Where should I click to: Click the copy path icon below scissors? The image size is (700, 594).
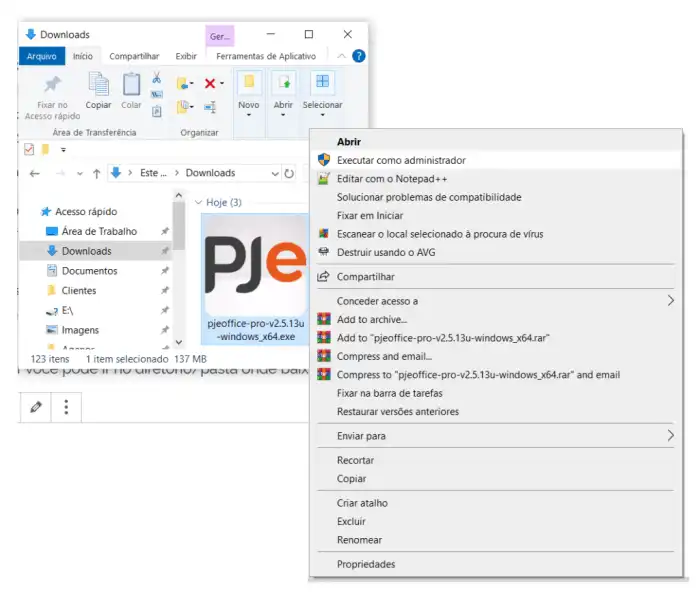coord(157,95)
